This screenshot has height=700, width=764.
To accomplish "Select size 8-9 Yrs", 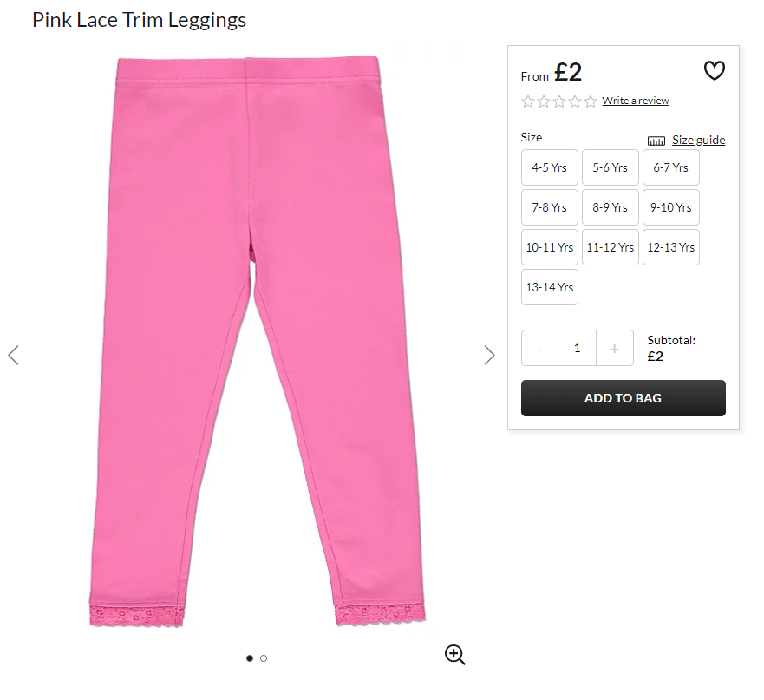I will (x=610, y=207).
